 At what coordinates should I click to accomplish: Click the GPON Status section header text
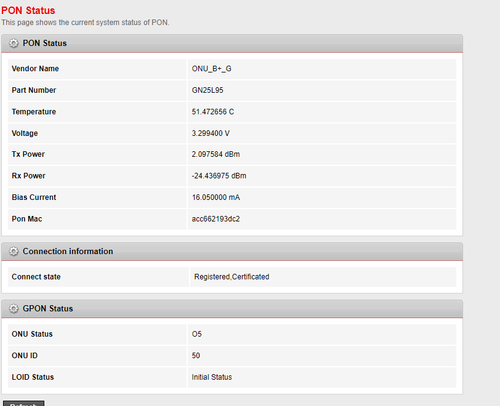(x=48, y=309)
